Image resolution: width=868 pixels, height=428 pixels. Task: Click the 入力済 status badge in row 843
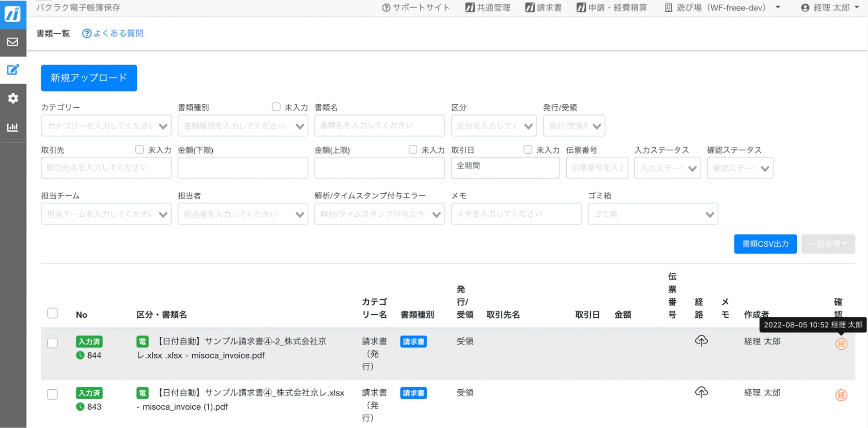pyautogui.click(x=89, y=393)
